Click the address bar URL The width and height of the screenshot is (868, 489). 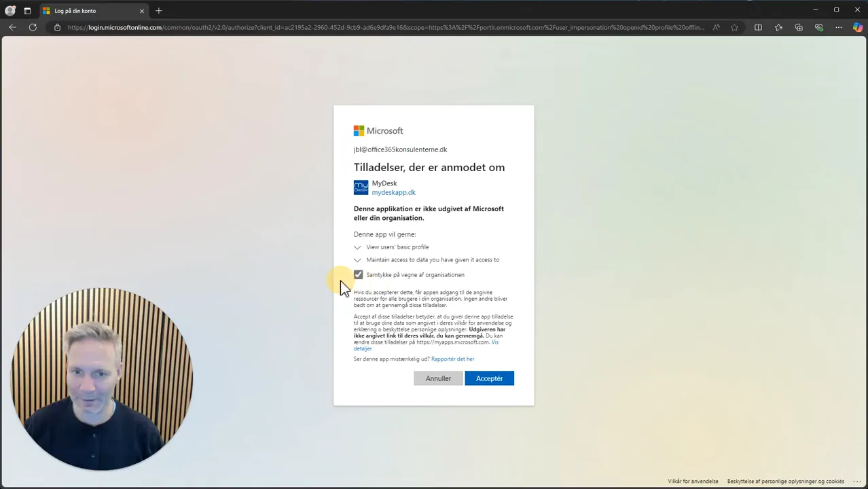(x=386, y=27)
